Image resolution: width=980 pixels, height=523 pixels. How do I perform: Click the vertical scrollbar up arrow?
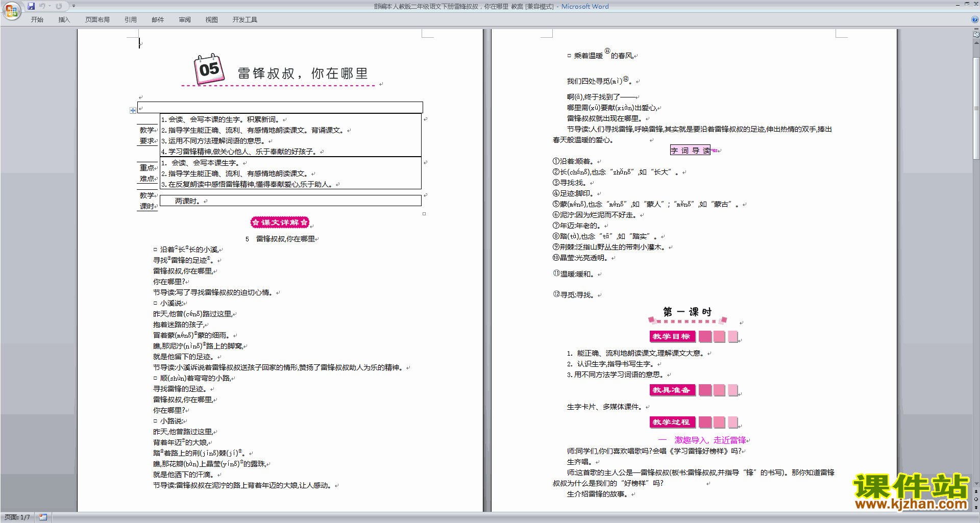tap(976, 42)
